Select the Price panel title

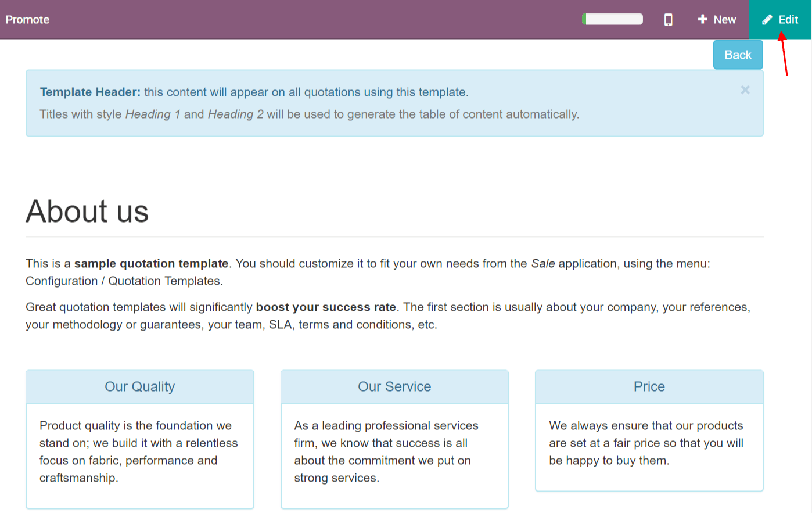coord(649,387)
